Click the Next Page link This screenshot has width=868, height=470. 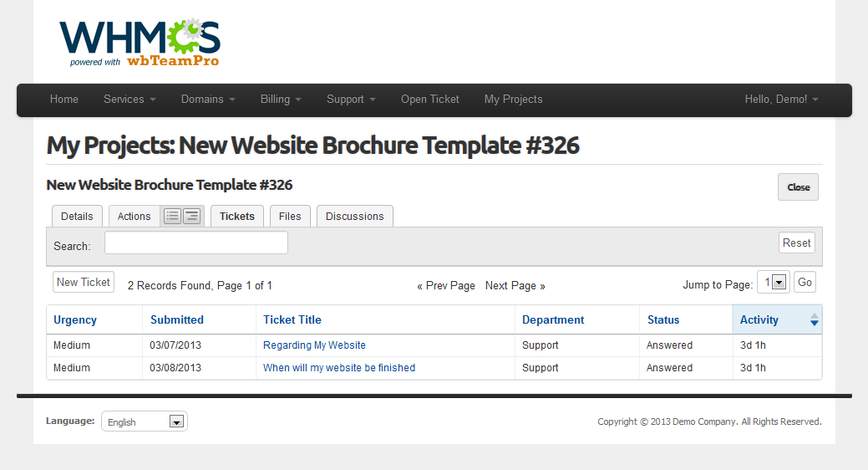tap(515, 286)
